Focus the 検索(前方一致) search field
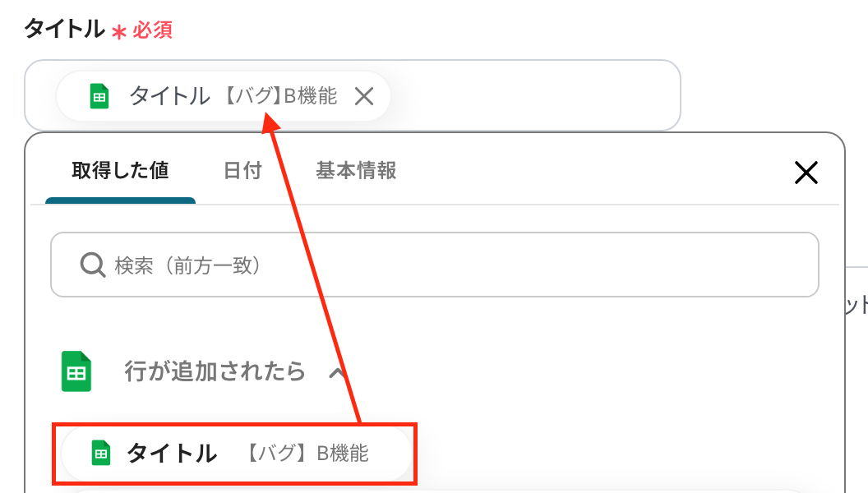 click(x=435, y=265)
